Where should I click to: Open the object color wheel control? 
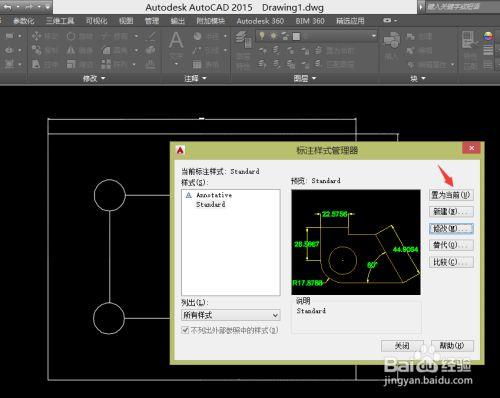tap(488, 36)
